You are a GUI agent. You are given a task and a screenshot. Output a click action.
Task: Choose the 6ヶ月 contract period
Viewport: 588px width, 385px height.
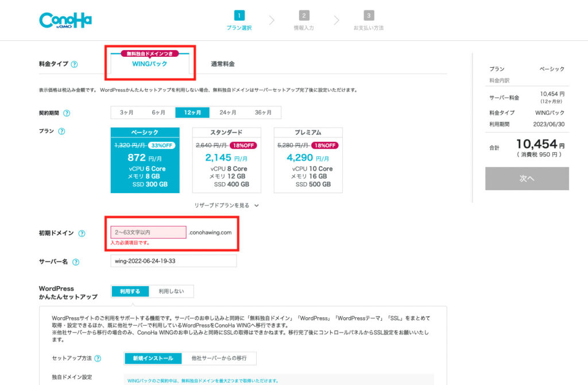pos(158,113)
